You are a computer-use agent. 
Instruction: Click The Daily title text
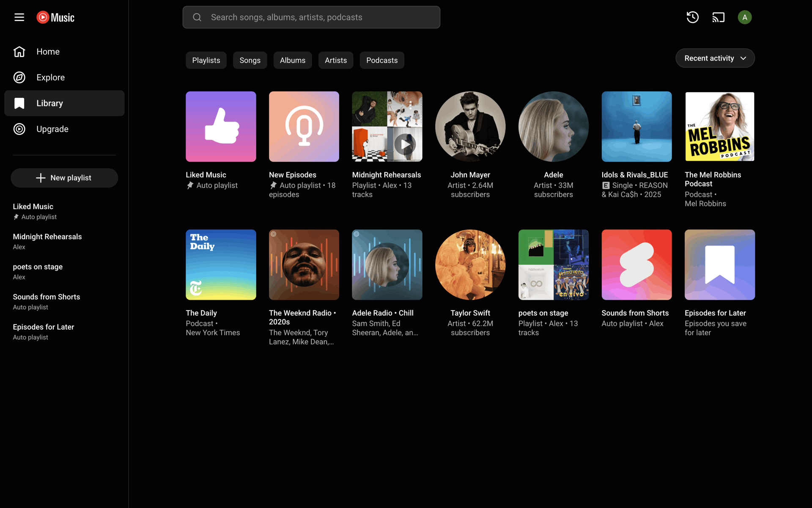[201, 313]
